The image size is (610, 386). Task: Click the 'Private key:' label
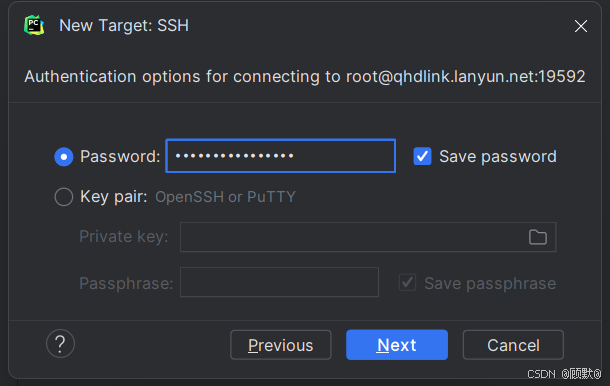(124, 237)
